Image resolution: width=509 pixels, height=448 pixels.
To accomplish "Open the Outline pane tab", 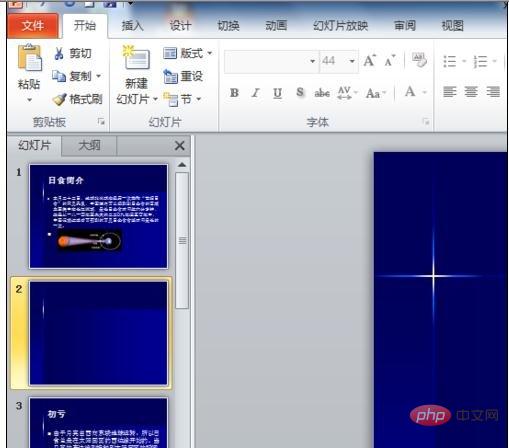I will pyautogui.click(x=89, y=145).
